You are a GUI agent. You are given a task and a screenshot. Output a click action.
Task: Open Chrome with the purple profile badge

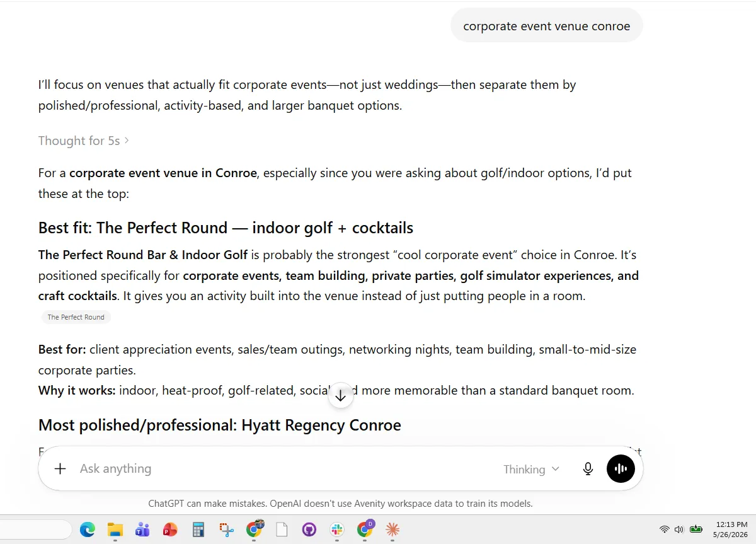pos(365,530)
